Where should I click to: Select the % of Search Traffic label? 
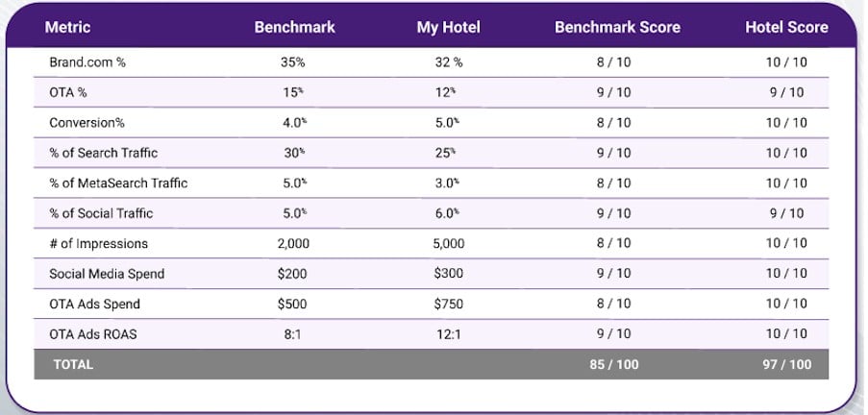104,153
